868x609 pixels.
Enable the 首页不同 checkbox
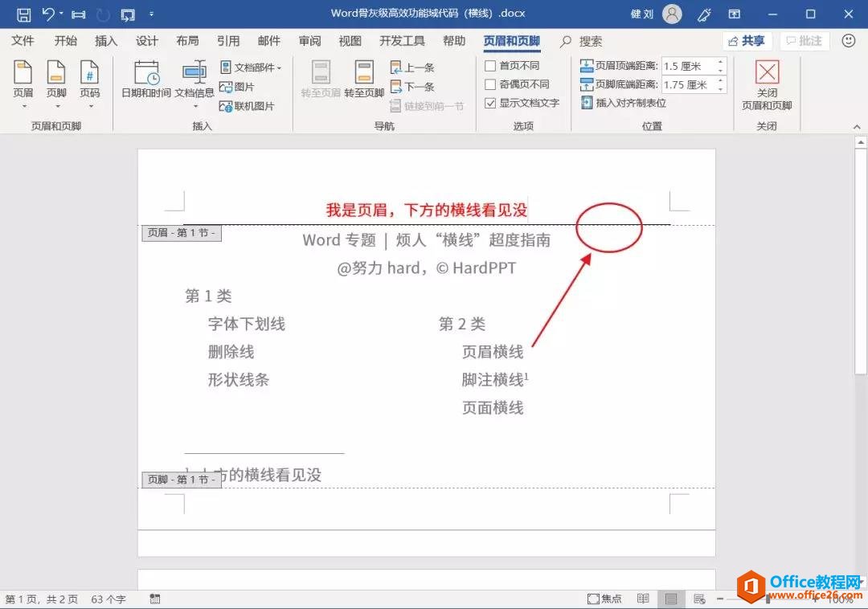490,66
